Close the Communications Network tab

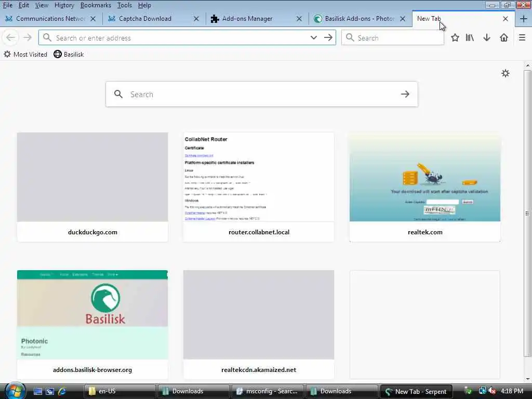tap(93, 19)
